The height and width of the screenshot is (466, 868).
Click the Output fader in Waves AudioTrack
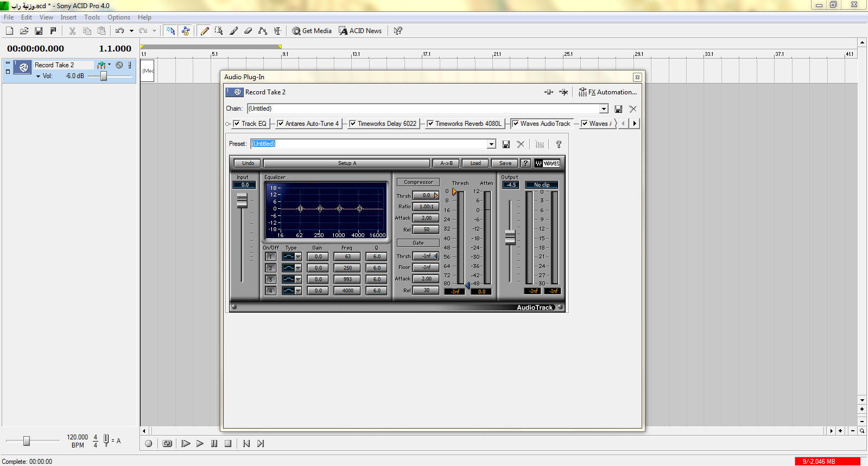tap(510, 237)
